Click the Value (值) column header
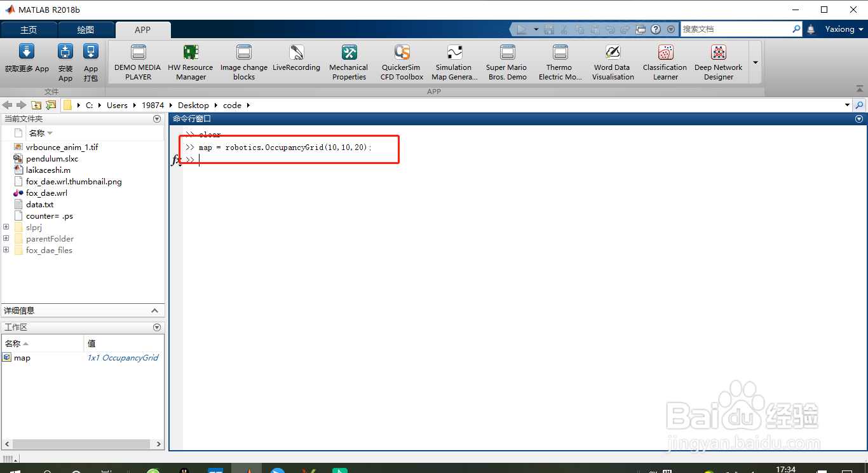868x473 pixels. pos(124,343)
